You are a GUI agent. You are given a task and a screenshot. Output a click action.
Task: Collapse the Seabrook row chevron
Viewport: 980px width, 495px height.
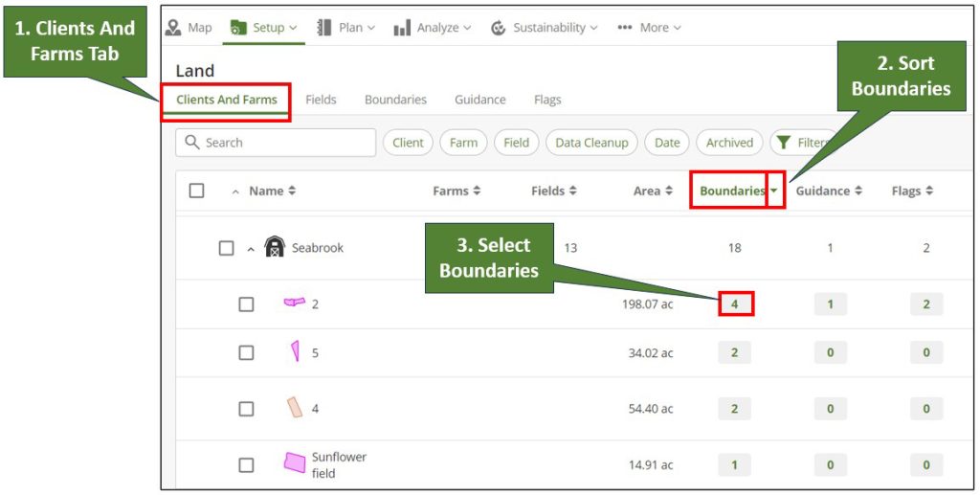click(x=251, y=249)
